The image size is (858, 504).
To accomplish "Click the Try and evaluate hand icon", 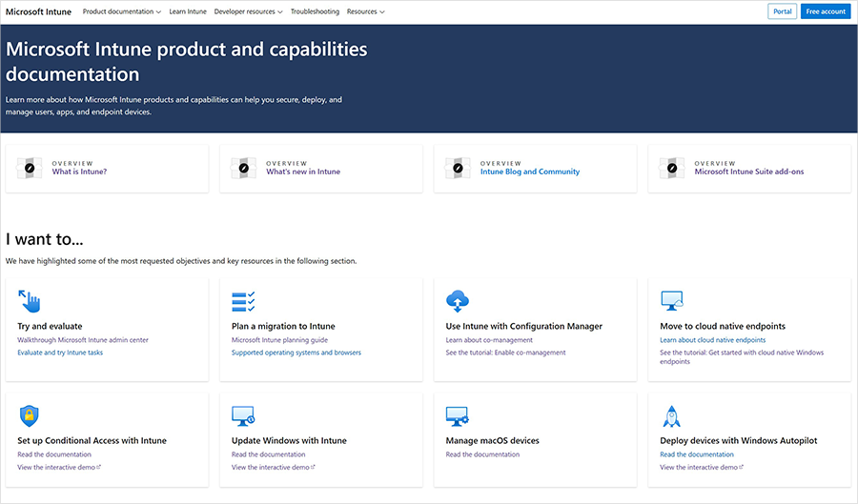I will pos(29,301).
